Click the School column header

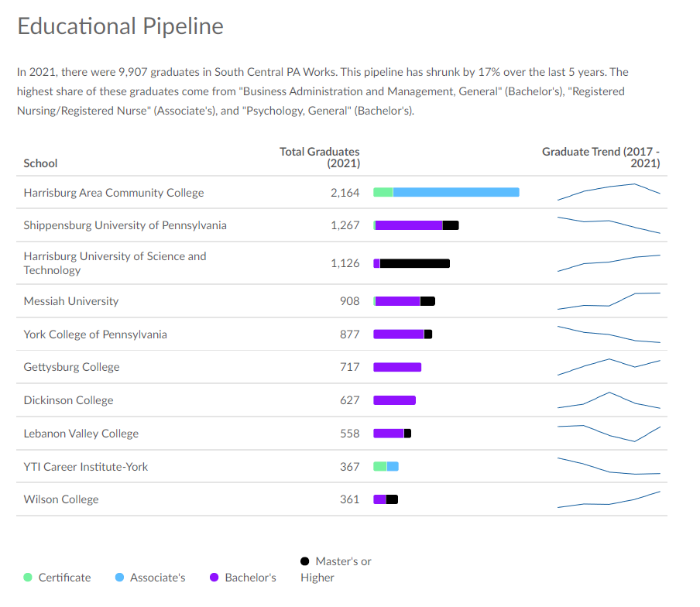pyautogui.click(x=40, y=163)
